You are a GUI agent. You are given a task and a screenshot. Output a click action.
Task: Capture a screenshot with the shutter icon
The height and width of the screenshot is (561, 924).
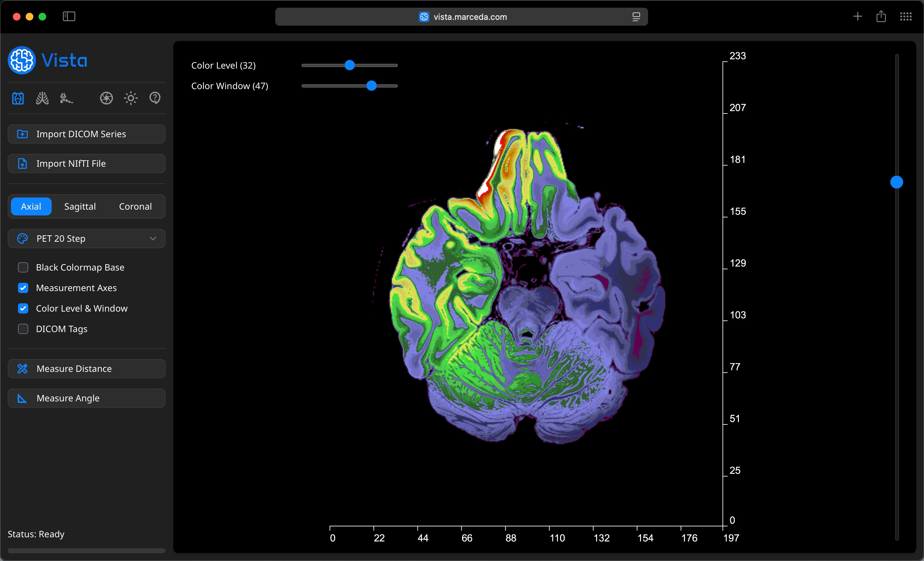(107, 98)
